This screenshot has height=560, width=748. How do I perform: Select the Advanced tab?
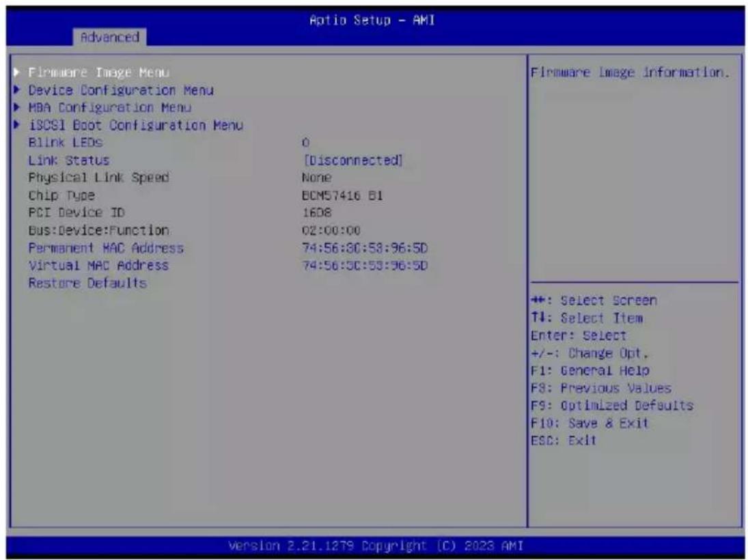click(x=110, y=37)
